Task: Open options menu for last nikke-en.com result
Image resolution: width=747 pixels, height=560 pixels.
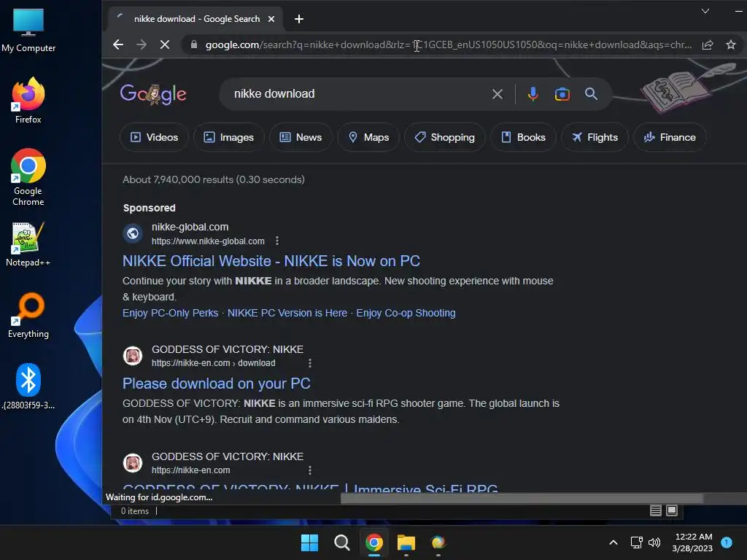Action: pyautogui.click(x=309, y=470)
